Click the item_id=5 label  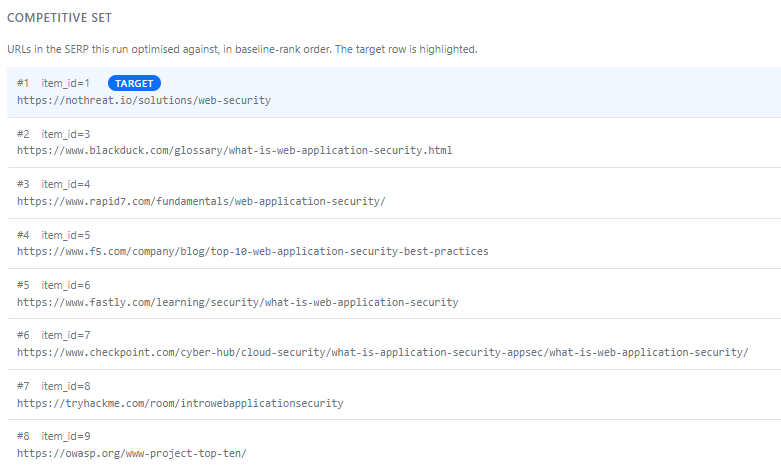tap(66, 235)
